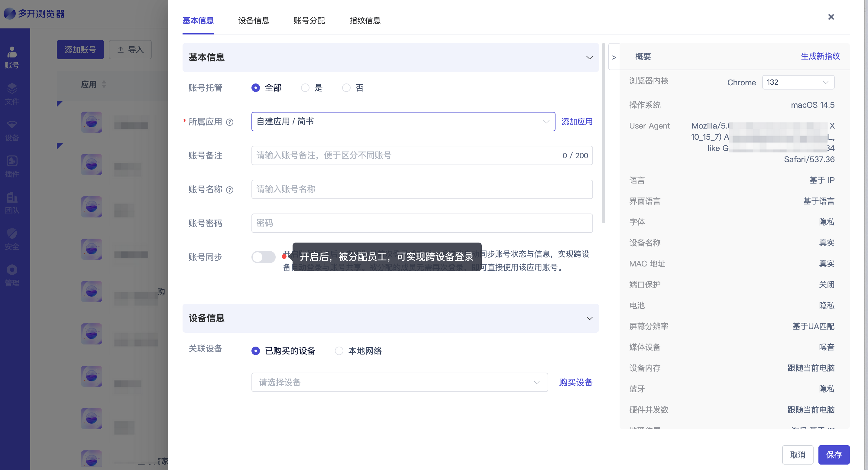Open Chrome version 132 dropdown

click(x=798, y=82)
